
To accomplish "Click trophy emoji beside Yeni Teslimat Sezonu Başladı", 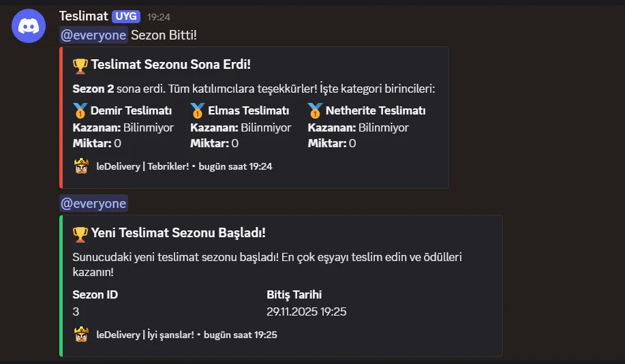I will point(80,234).
